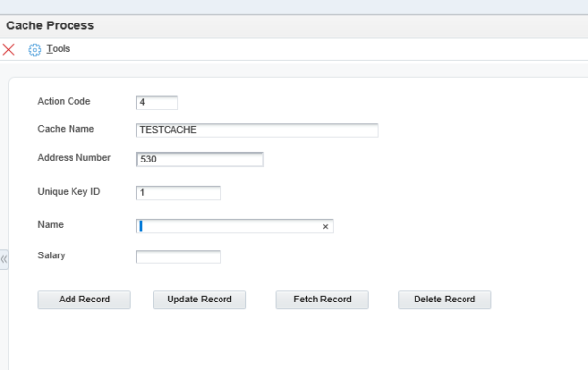The image size is (588, 370).
Task: Click the Salary label text
Action: pyautogui.click(x=51, y=255)
